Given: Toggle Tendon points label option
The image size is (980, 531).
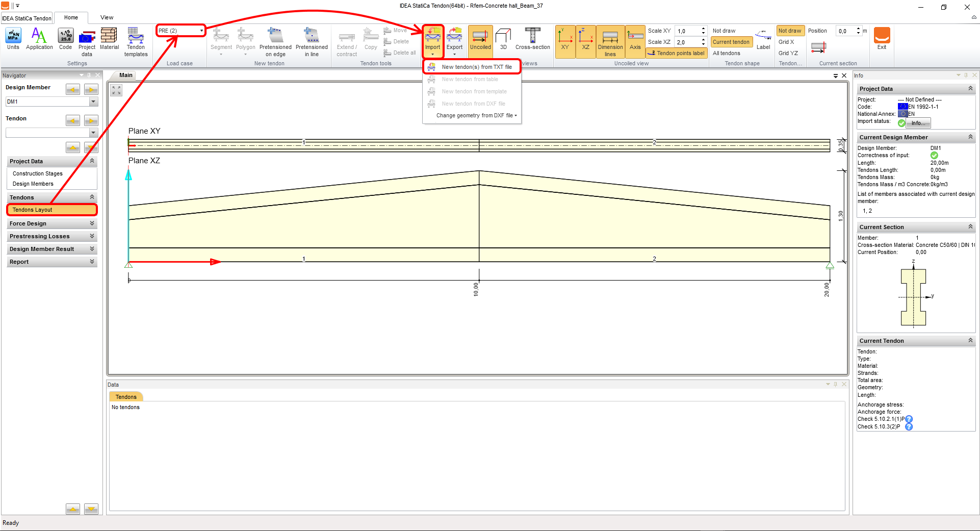Looking at the screenshot, I should (677, 53).
